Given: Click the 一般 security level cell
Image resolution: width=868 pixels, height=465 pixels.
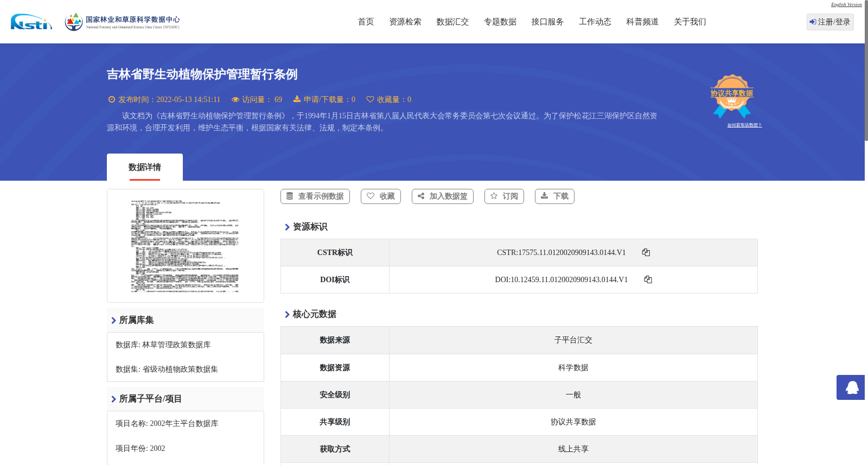Looking at the screenshot, I should pyautogui.click(x=573, y=395).
